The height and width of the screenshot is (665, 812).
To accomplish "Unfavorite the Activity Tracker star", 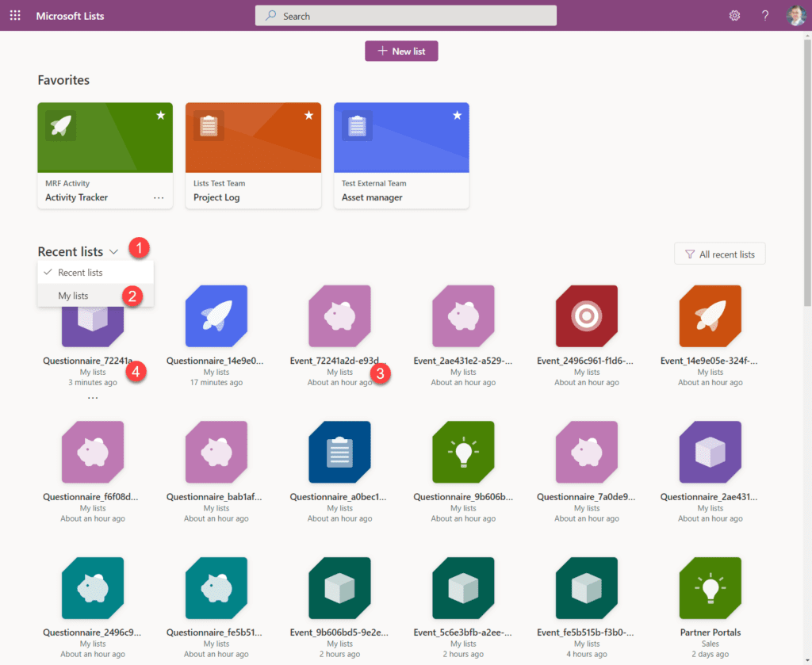I will coord(160,116).
